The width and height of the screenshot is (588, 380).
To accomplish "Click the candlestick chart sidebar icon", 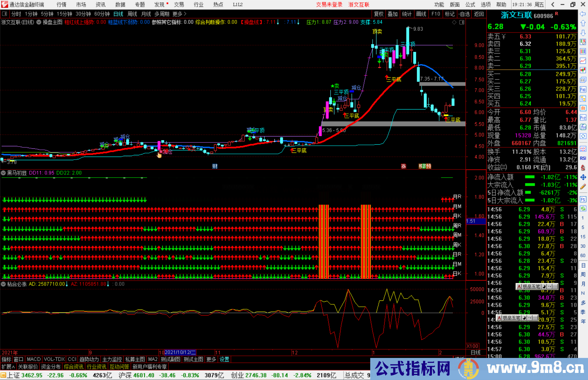I will 583,70.
